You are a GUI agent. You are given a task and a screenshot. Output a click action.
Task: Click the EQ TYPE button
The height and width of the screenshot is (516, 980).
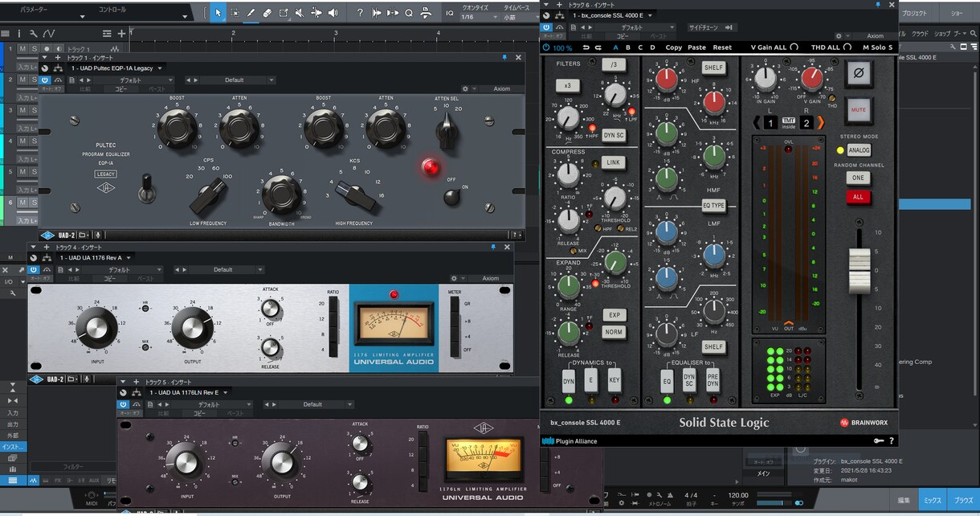tap(713, 206)
